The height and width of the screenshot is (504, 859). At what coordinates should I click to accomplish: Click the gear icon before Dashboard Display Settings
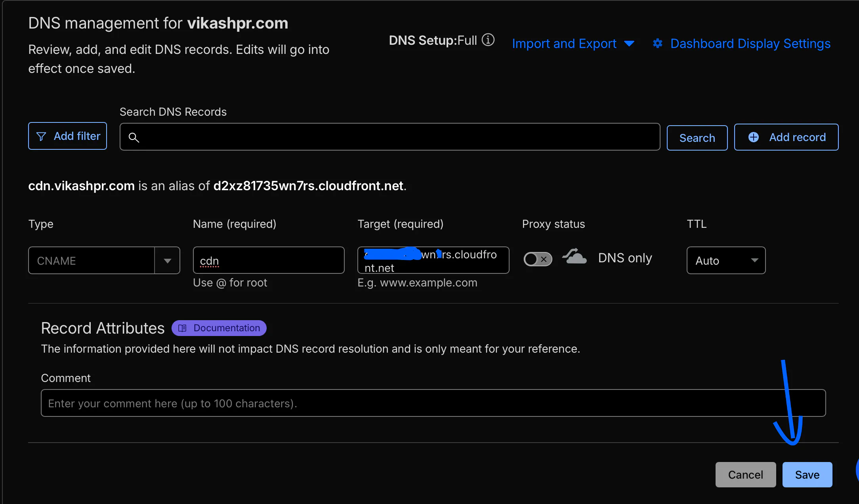point(657,44)
